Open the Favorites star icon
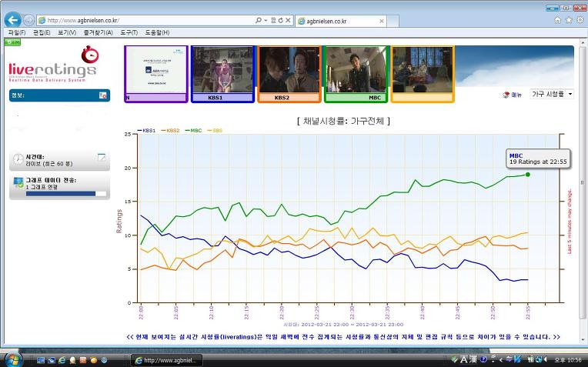588x367 pixels. (569, 20)
